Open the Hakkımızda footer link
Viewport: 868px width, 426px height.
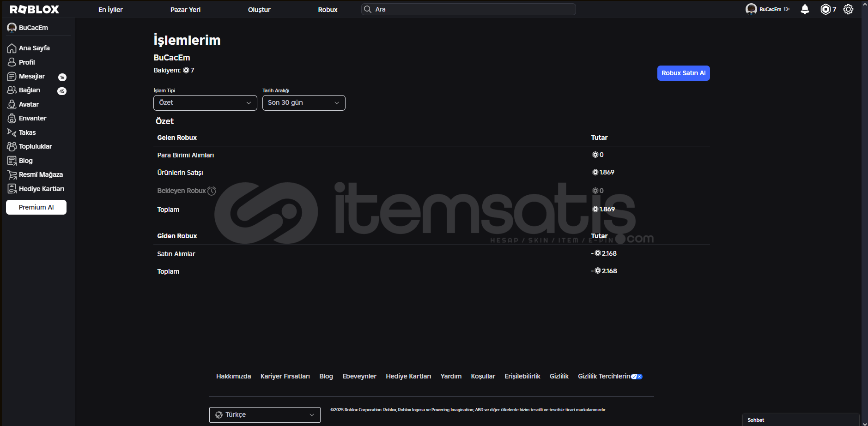click(x=234, y=376)
